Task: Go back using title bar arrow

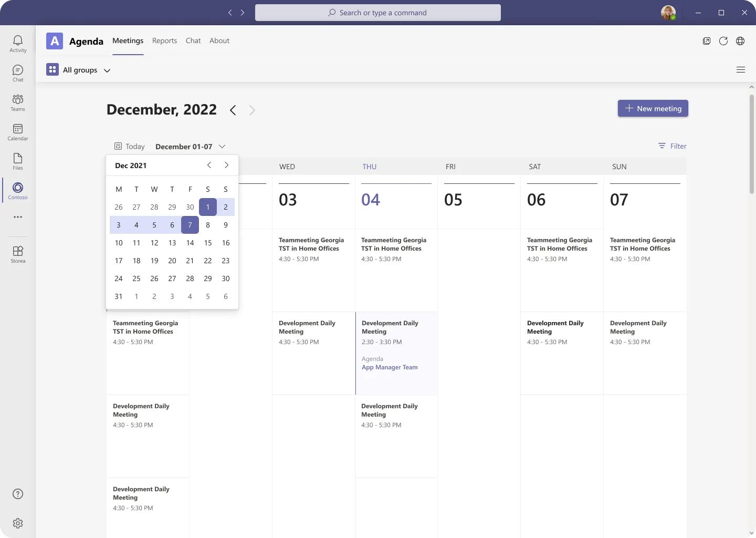Action: pyautogui.click(x=230, y=13)
